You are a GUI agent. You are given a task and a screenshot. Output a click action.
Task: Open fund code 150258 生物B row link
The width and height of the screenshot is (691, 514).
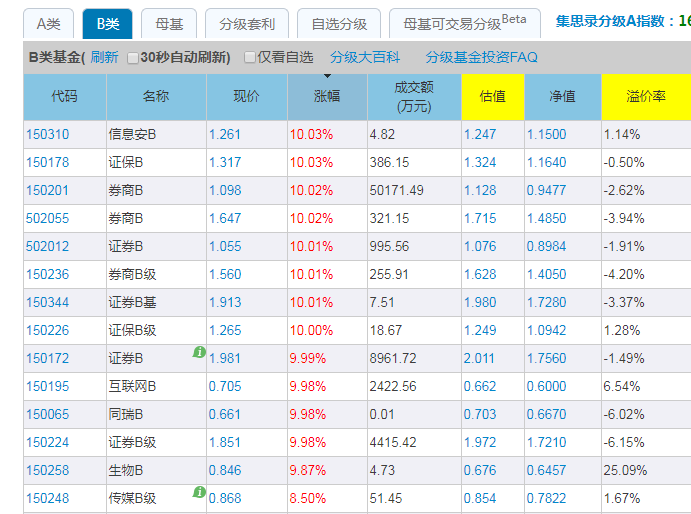[x=47, y=470]
